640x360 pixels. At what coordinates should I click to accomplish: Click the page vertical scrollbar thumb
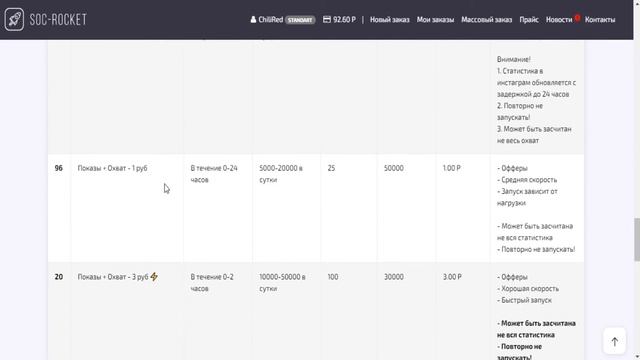(637, 240)
